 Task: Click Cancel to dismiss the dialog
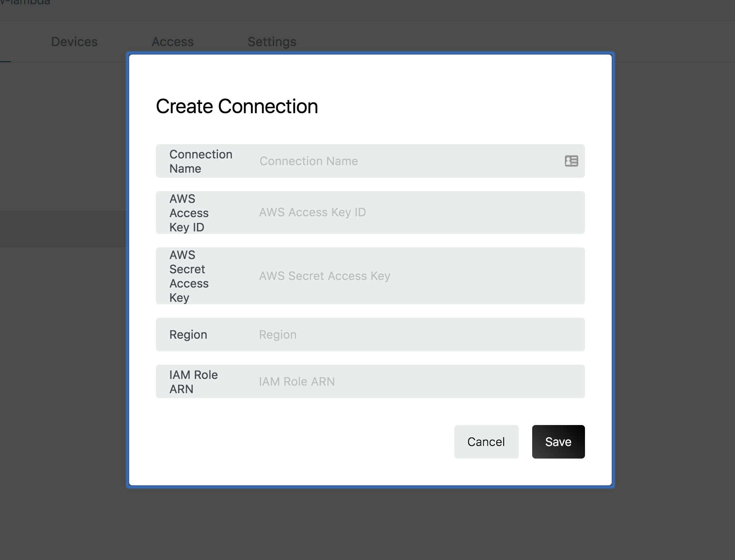pyautogui.click(x=486, y=441)
